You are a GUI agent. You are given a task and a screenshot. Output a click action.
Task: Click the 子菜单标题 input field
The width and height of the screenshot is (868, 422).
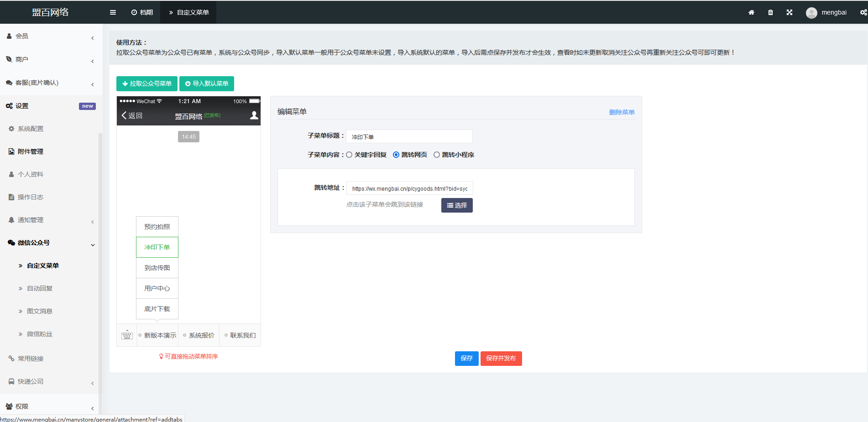pyautogui.click(x=409, y=137)
